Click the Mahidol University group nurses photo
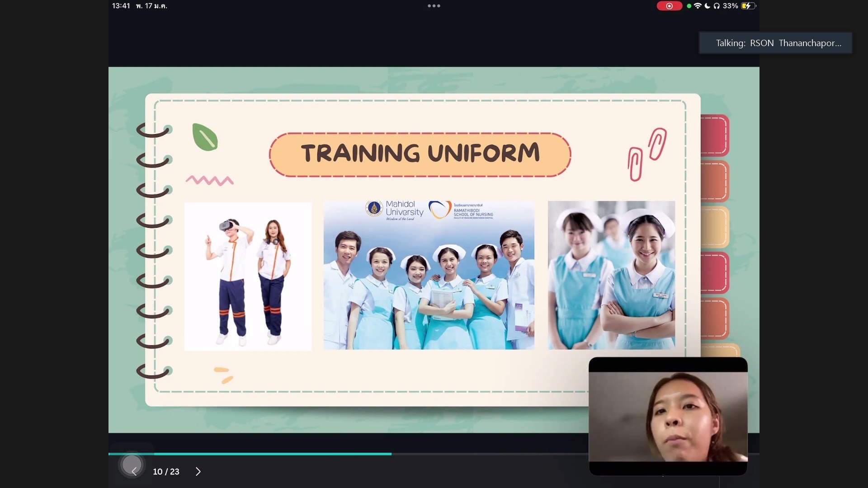Image resolution: width=868 pixels, height=488 pixels. pyautogui.click(x=429, y=276)
